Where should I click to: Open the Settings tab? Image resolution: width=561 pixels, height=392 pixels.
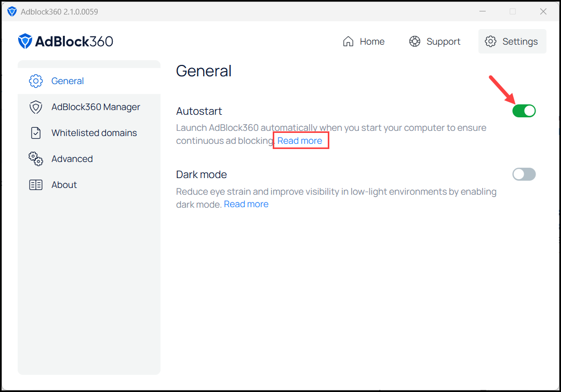pos(512,42)
